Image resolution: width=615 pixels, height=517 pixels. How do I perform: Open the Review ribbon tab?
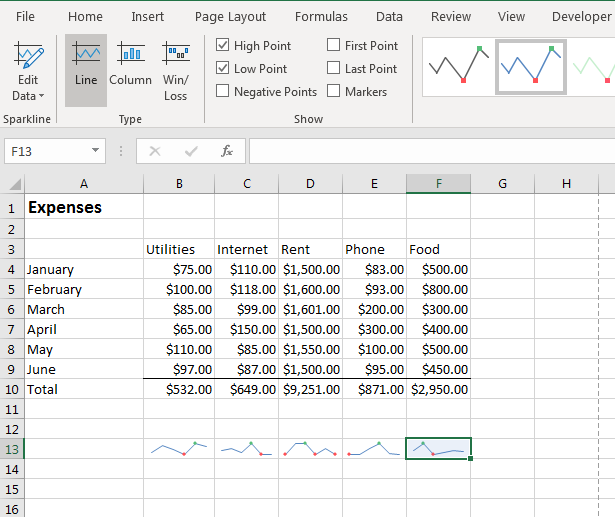[451, 16]
